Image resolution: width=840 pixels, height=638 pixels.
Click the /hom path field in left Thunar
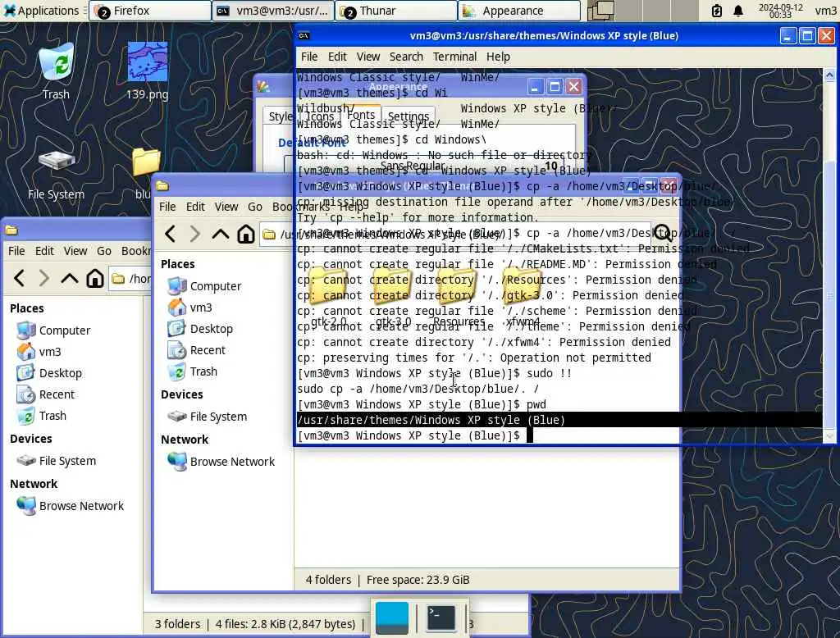pyautogui.click(x=130, y=279)
